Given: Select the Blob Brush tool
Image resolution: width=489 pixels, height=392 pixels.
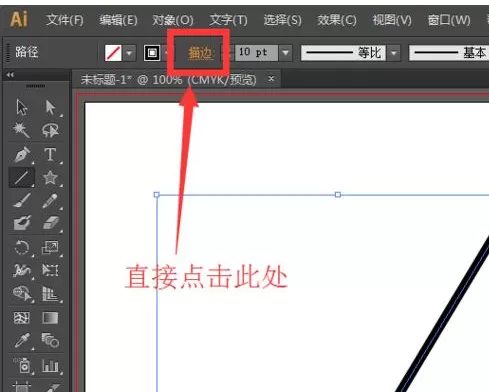Looking at the screenshot, I should point(22,223).
